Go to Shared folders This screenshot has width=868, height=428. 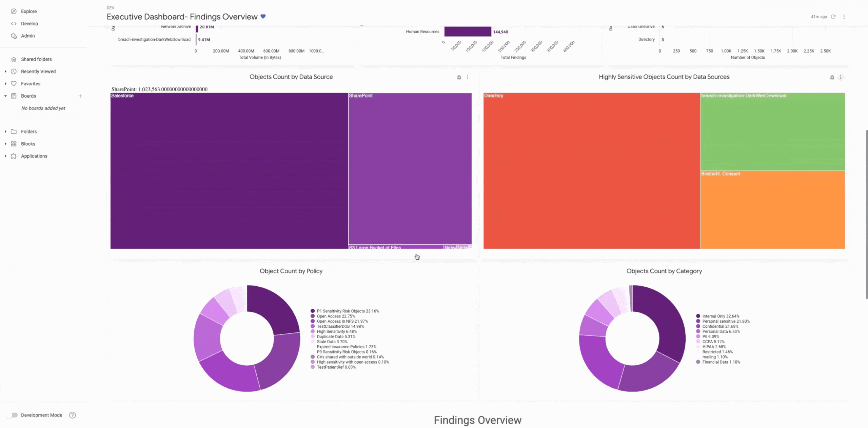click(36, 59)
